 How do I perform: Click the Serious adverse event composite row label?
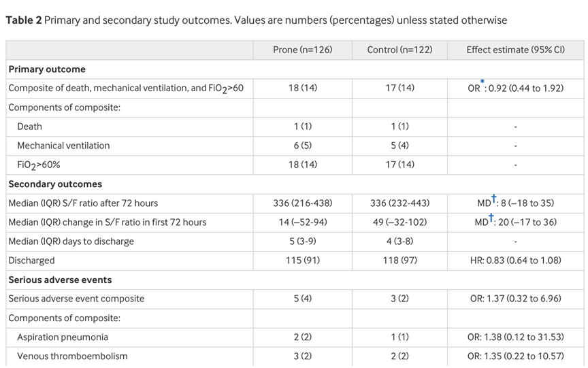point(76,299)
